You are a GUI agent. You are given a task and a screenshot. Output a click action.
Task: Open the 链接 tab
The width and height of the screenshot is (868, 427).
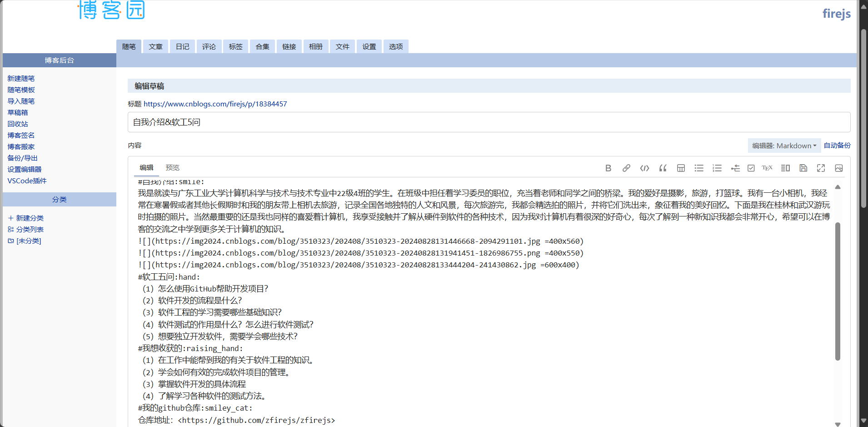click(x=289, y=46)
